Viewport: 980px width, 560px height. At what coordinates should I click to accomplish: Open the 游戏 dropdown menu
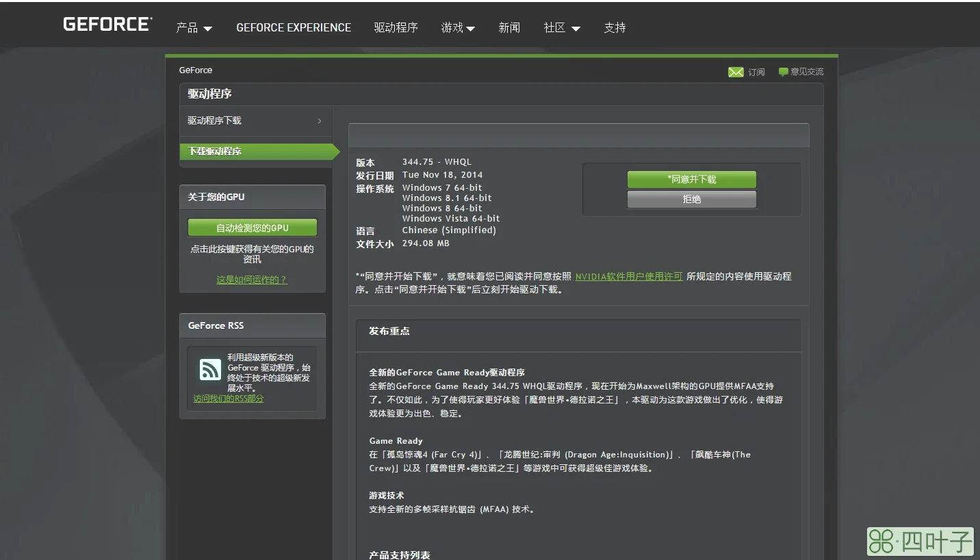(x=459, y=28)
